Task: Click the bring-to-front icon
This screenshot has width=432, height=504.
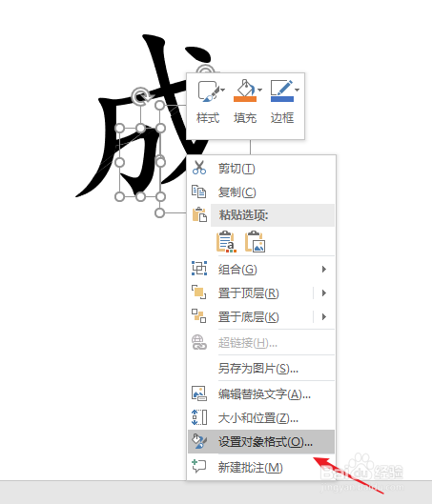Action: click(199, 292)
